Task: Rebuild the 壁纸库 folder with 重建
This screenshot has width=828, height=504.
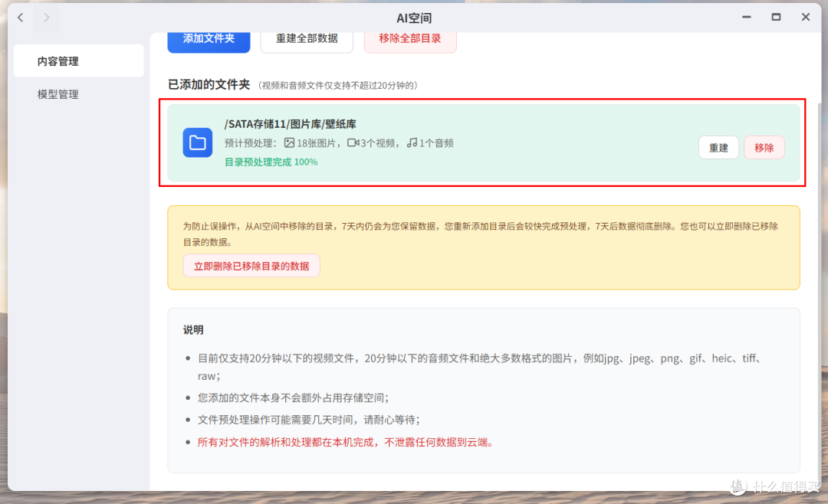Action: coord(718,148)
